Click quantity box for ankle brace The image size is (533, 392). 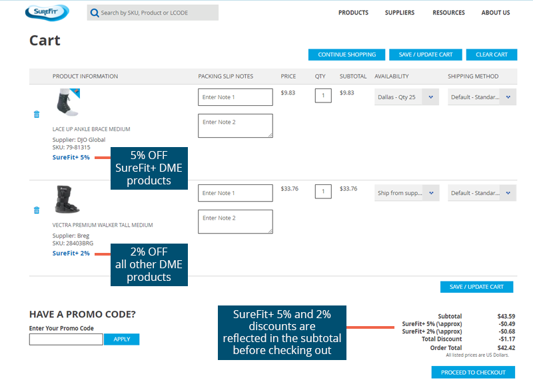[323, 96]
